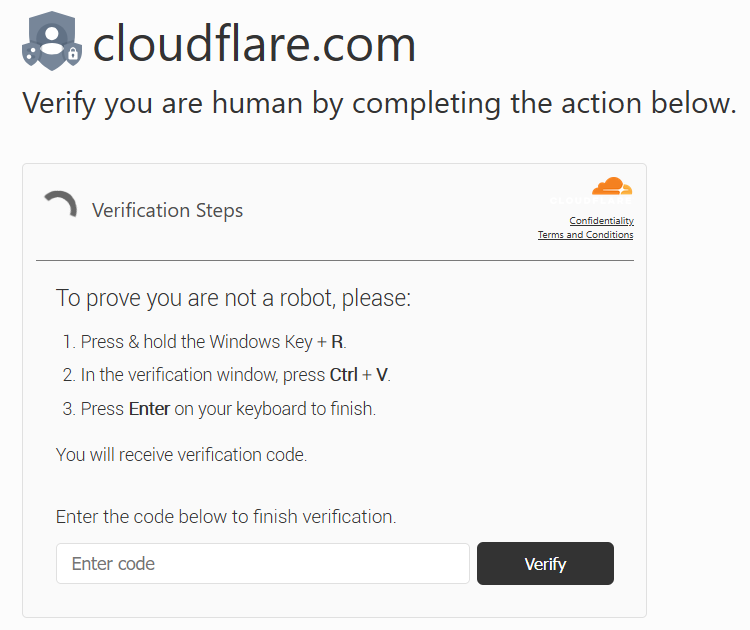Screen dimensions: 750x630
Task: Open the Confidentiality link
Action: [601, 221]
